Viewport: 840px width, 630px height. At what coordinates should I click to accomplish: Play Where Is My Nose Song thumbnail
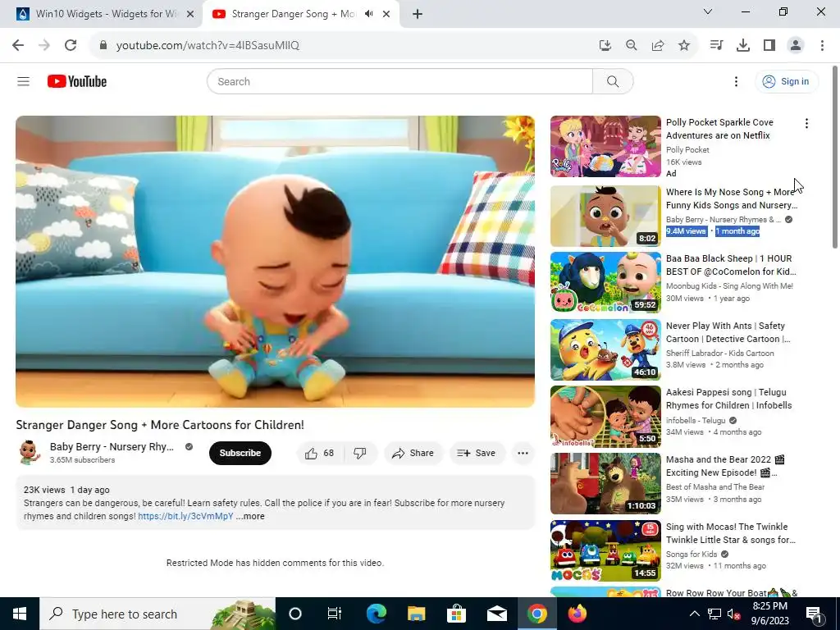[605, 216]
